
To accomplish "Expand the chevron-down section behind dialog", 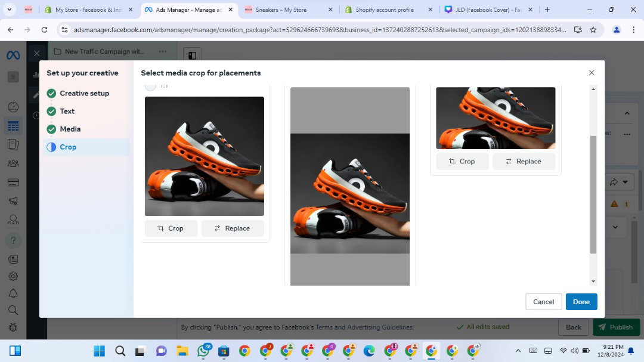I will click(615, 227).
